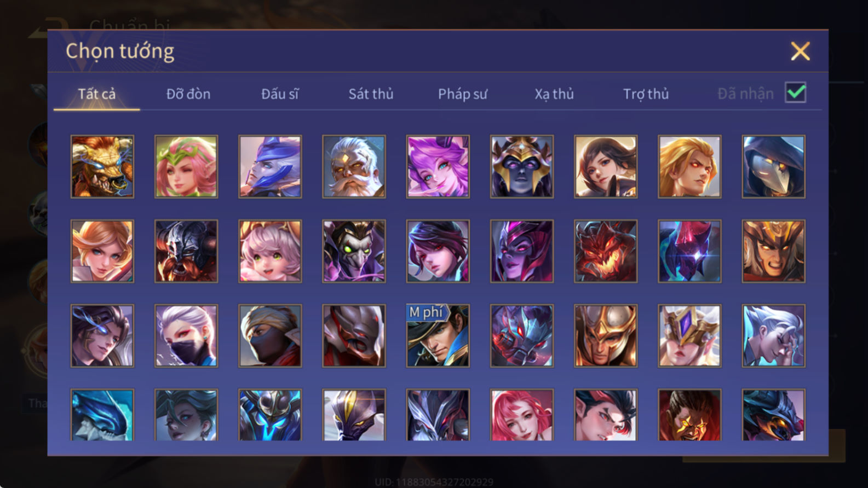Switch to the 'Sát thủ' tab
Viewport: 868px width, 488px height.
click(371, 94)
